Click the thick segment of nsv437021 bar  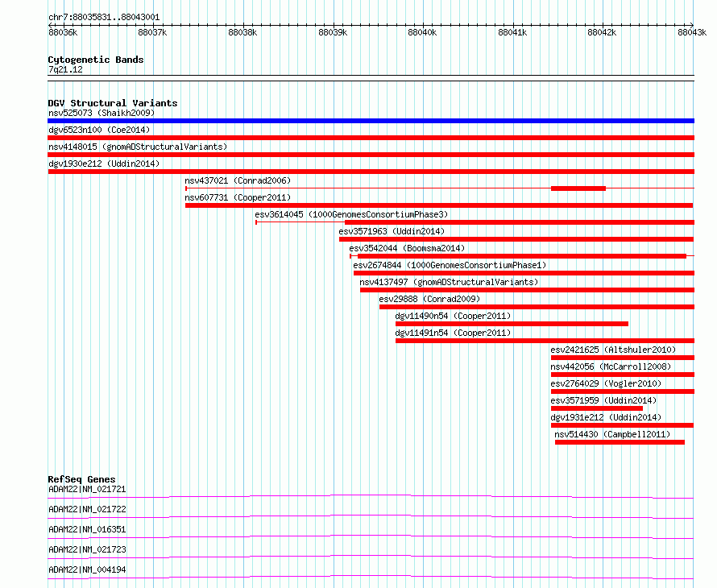tap(578, 188)
